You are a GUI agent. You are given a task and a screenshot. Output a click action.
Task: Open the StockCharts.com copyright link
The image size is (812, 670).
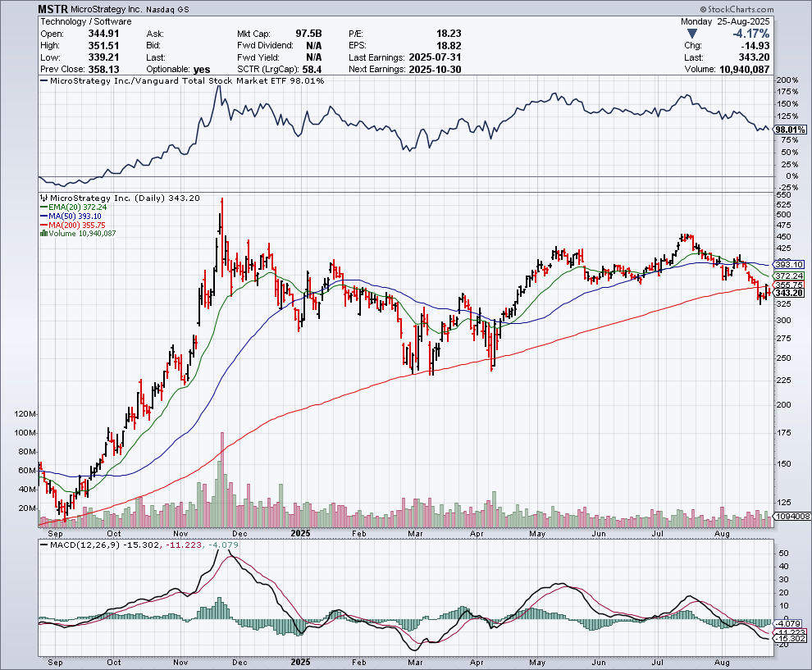tap(737, 9)
